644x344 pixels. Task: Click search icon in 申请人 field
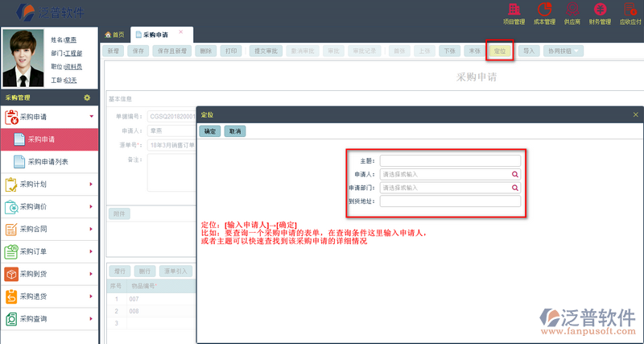(515, 175)
